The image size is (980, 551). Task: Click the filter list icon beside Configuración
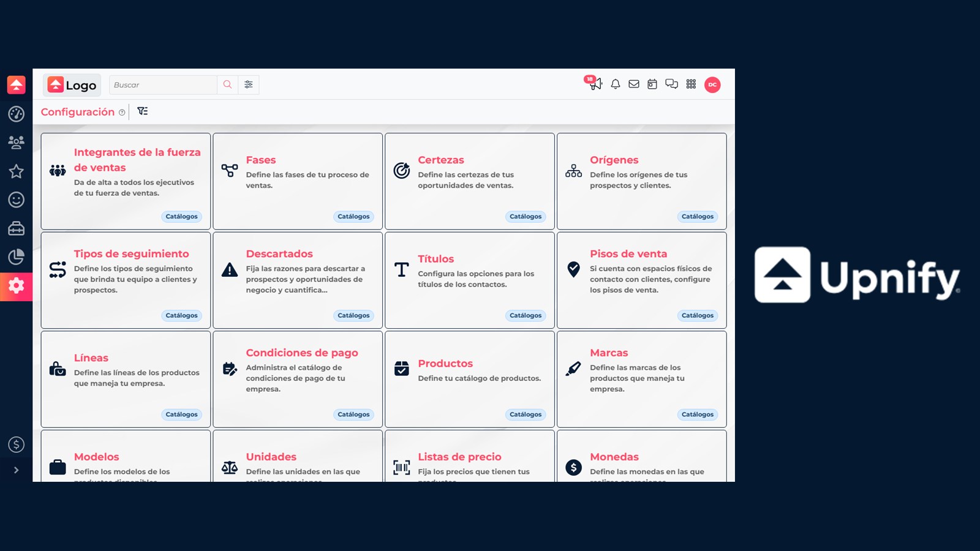point(143,111)
